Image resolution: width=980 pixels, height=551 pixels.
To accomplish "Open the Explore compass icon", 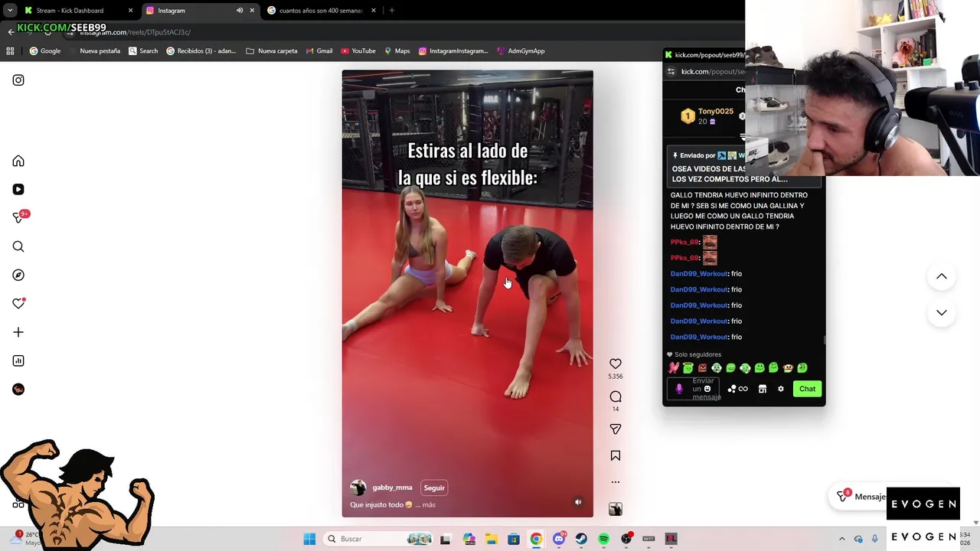I will [x=18, y=275].
